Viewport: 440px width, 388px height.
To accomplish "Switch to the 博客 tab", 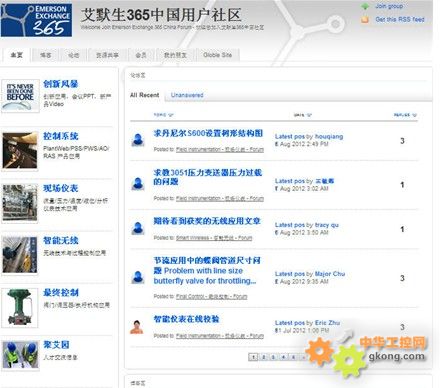I will coord(46,55).
